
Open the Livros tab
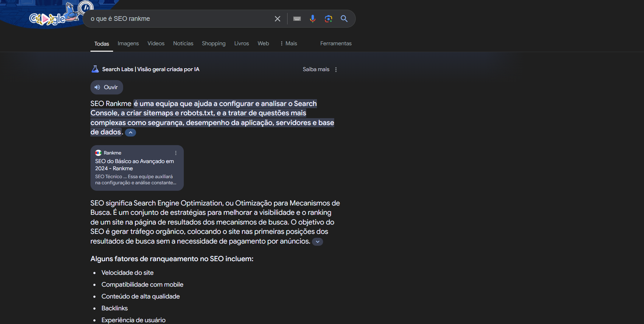[x=242, y=43]
